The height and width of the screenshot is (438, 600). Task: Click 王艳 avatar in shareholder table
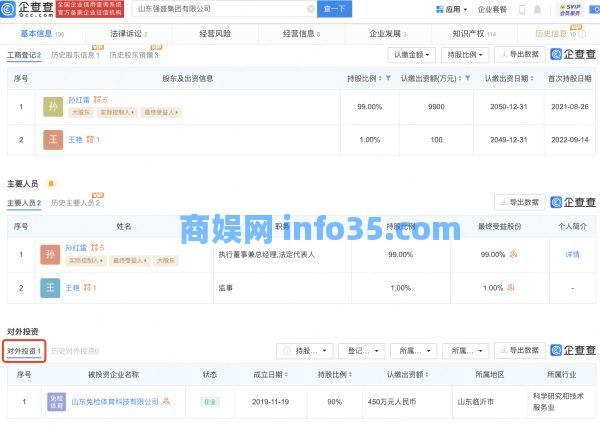coord(53,140)
